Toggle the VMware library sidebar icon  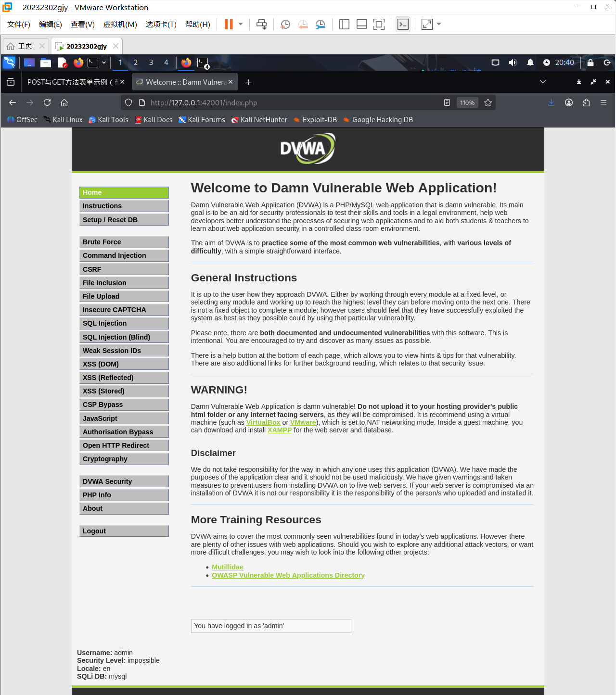[344, 25]
